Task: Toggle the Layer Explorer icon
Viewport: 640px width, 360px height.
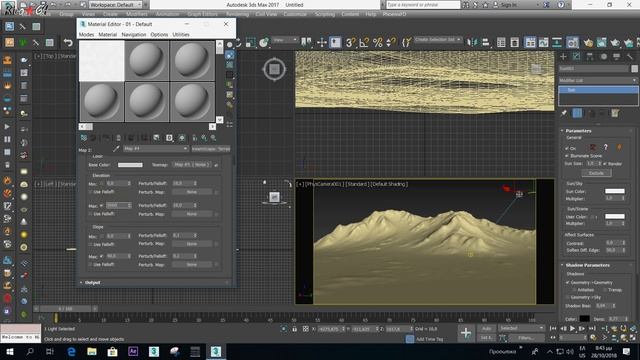Action: tap(515, 42)
